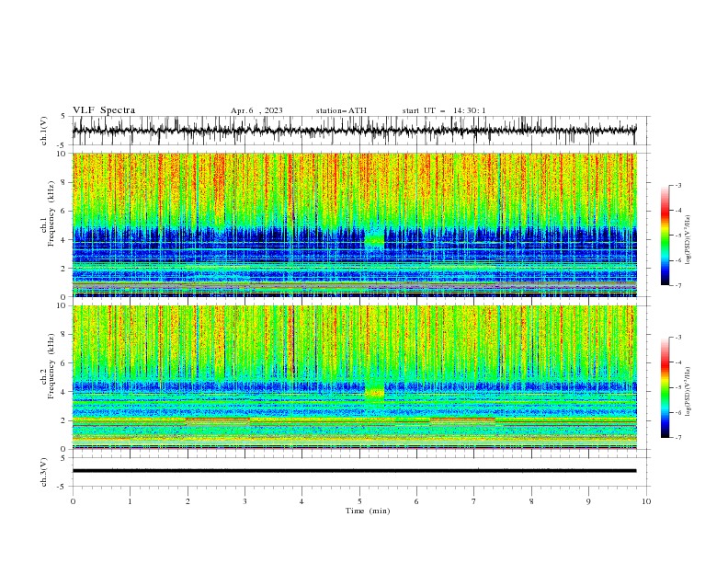Select the "start UT = 14:30:1" header text
This screenshot has height=563, width=728.
coord(444,110)
